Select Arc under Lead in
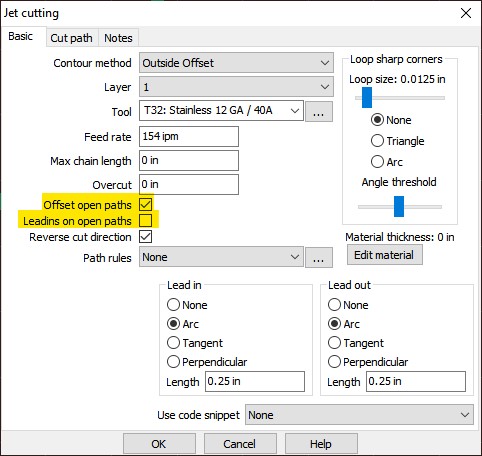 (183, 324)
